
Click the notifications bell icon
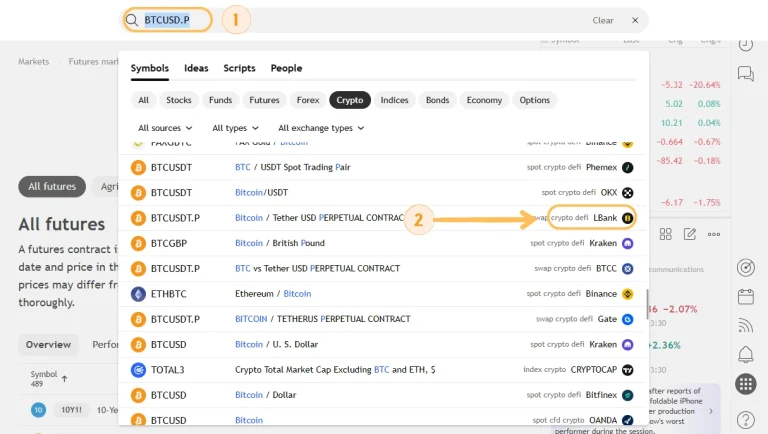tap(745, 354)
